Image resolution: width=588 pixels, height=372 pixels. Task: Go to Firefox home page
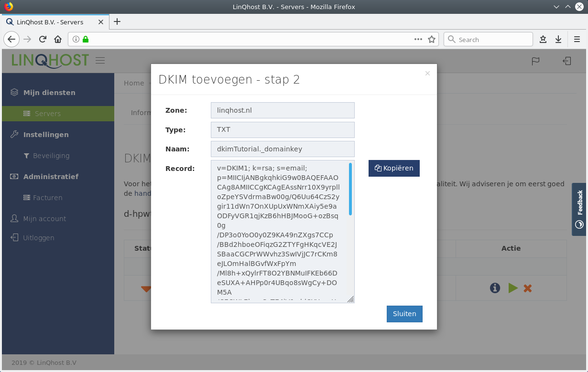click(x=58, y=39)
